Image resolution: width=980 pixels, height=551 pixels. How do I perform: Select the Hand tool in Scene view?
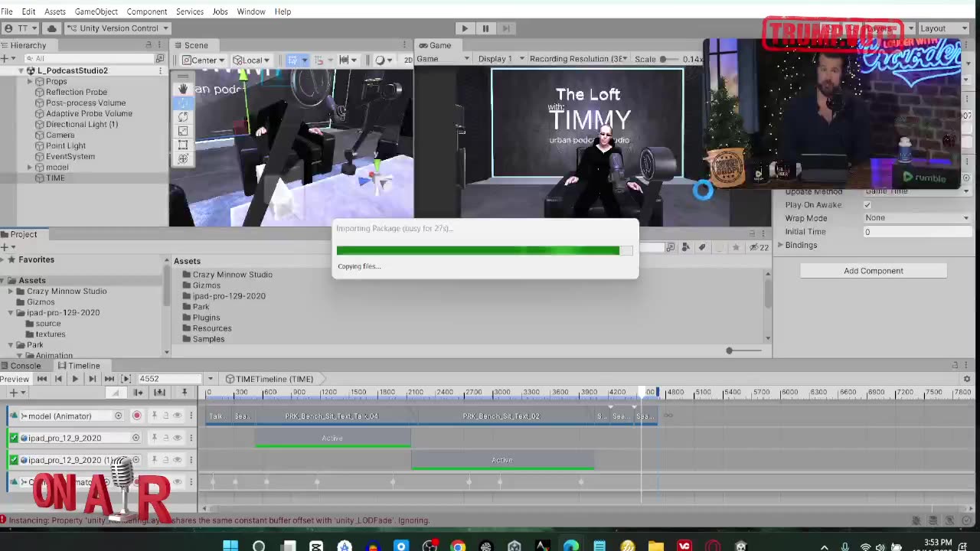[182, 89]
